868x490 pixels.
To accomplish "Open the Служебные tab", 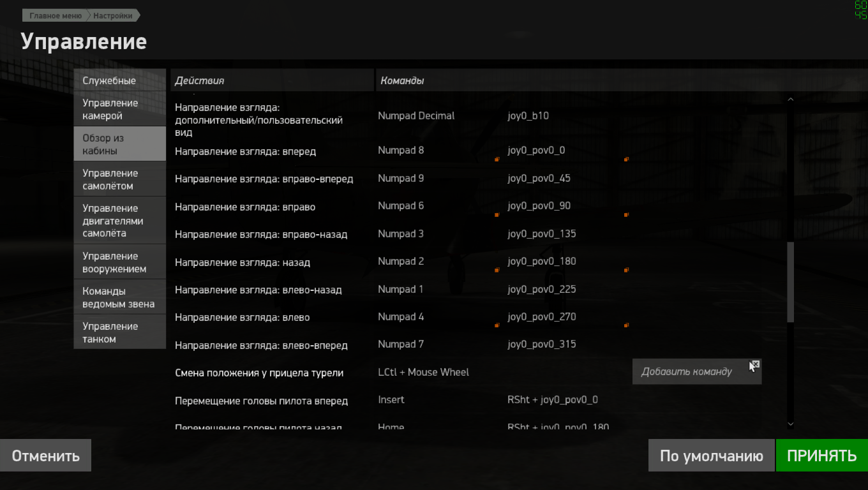I will tap(120, 81).
